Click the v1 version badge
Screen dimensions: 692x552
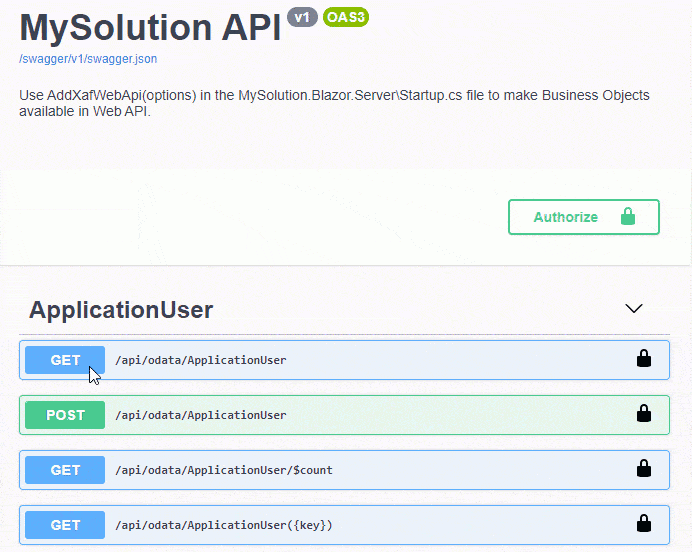[302, 17]
